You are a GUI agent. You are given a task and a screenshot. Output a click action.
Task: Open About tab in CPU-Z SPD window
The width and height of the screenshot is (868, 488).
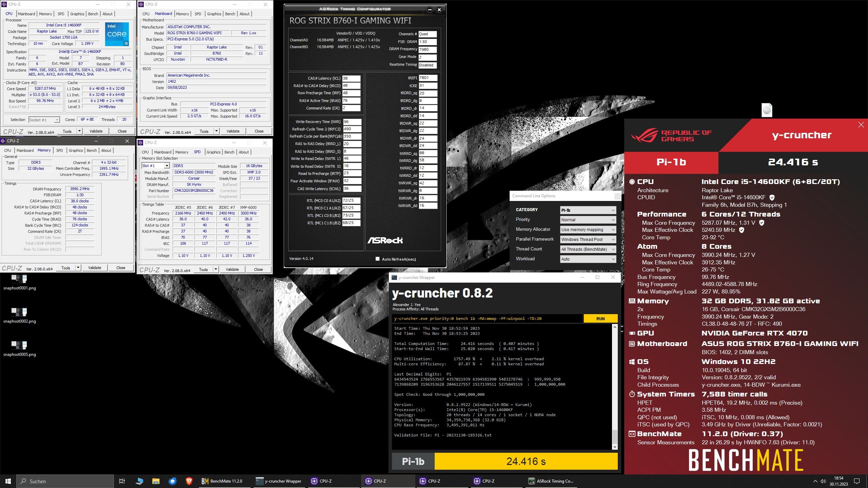click(x=243, y=152)
